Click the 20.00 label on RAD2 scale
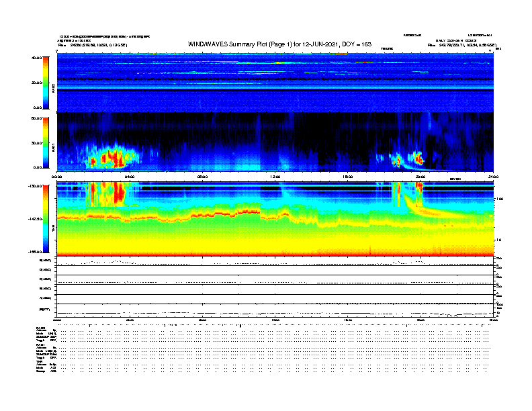Screen dimensions: 532x411 [x=36, y=83]
